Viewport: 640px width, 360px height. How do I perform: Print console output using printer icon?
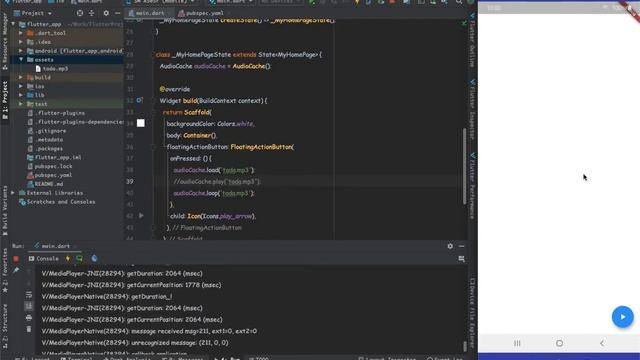29,317
